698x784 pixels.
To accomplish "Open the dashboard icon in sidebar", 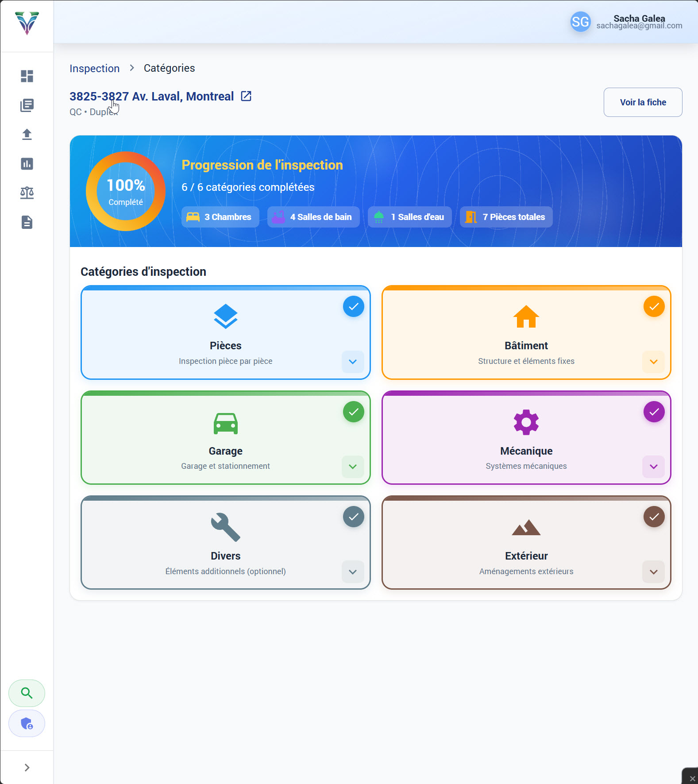I will click(27, 76).
